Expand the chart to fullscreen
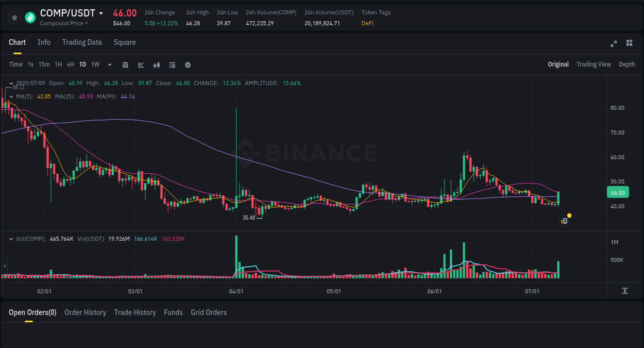 tap(614, 44)
